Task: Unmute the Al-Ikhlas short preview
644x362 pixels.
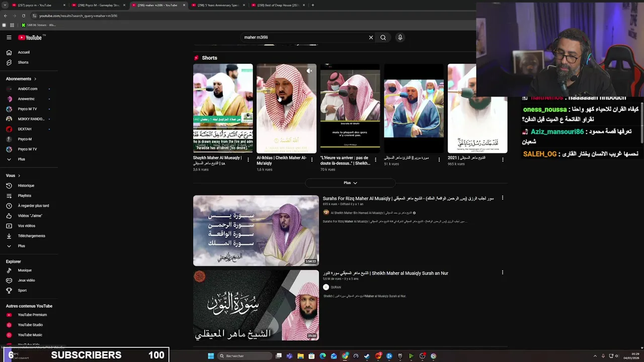Action: [310, 71]
